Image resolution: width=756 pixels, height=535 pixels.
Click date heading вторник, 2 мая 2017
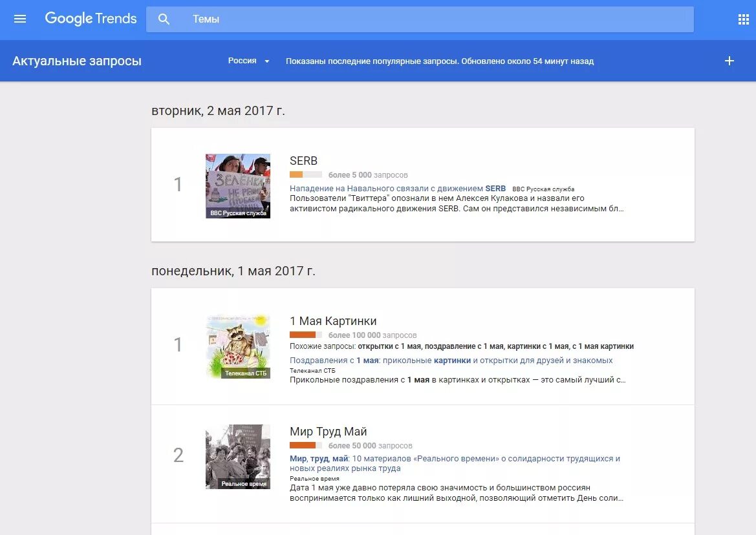(218, 110)
